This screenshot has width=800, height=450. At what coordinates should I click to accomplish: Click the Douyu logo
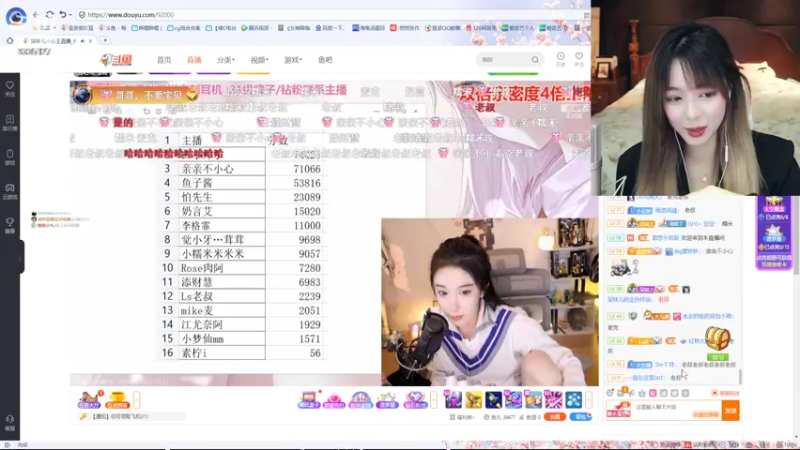point(116,60)
